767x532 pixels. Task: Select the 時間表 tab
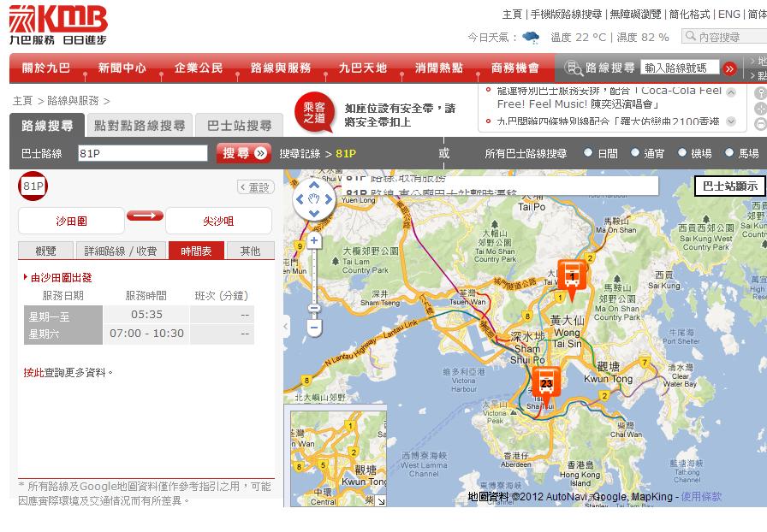(196, 251)
